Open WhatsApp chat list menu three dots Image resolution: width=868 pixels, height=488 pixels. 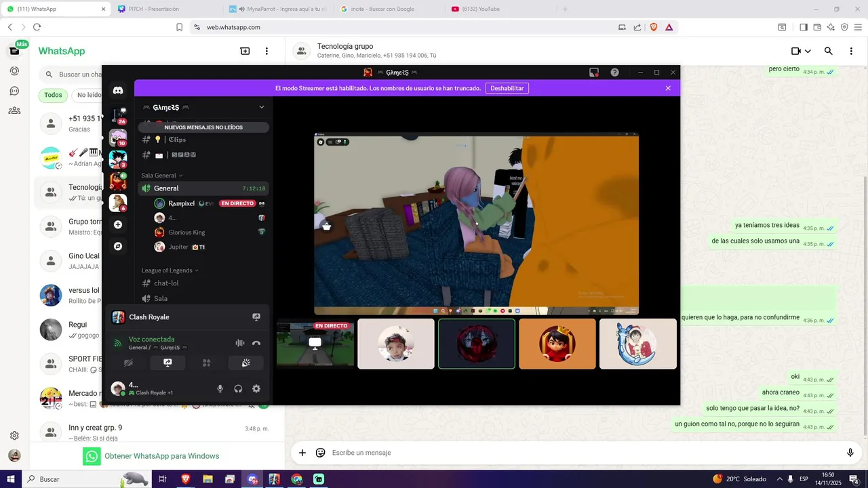click(267, 51)
